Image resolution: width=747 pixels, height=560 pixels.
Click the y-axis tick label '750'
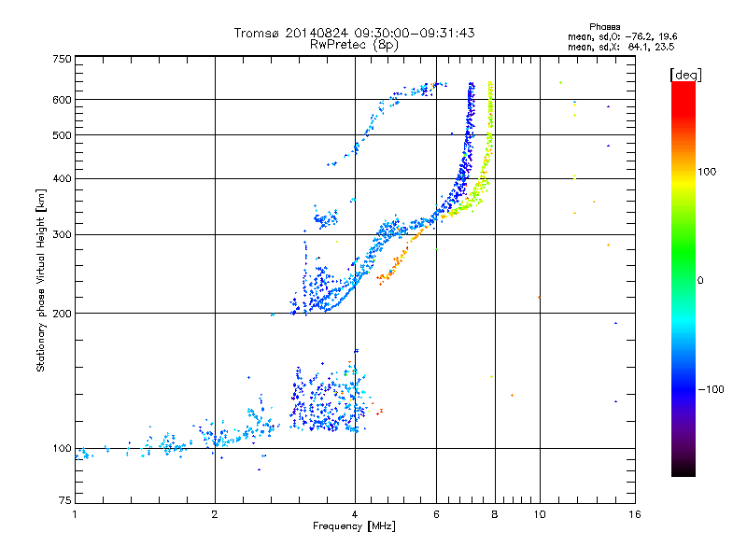[x=62, y=59]
